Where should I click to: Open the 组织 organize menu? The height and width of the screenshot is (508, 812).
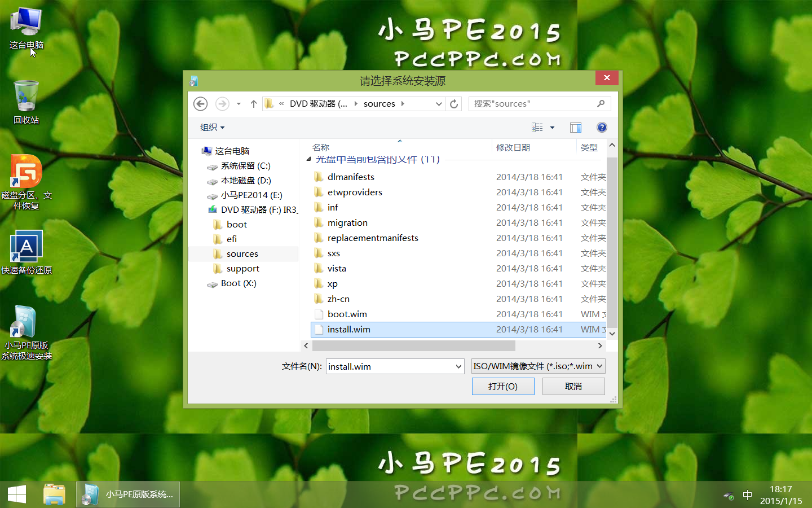click(x=213, y=128)
